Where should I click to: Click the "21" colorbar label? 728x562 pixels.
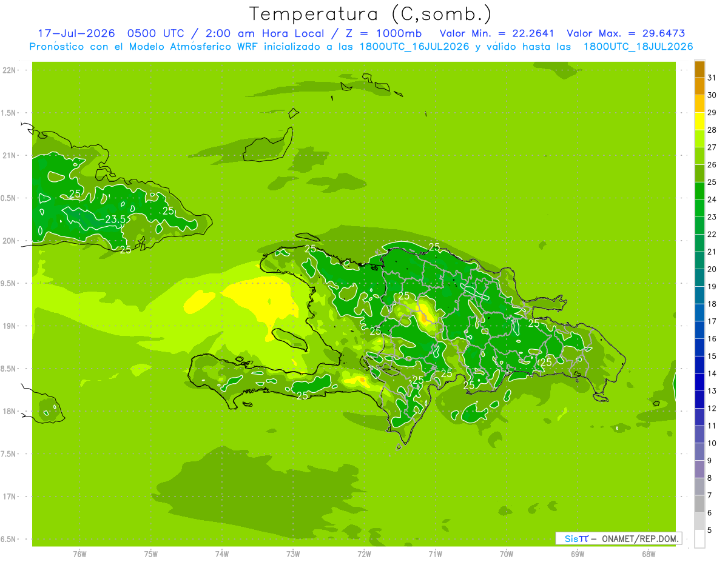click(712, 252)
